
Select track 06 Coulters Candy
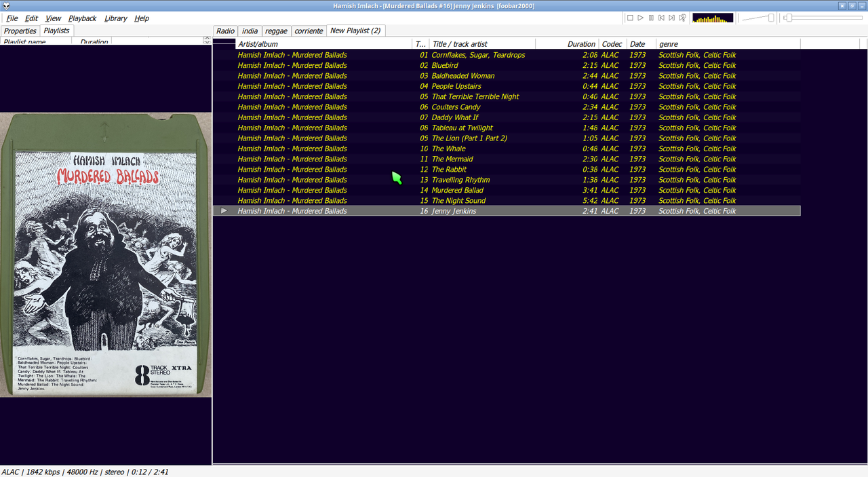507,107
